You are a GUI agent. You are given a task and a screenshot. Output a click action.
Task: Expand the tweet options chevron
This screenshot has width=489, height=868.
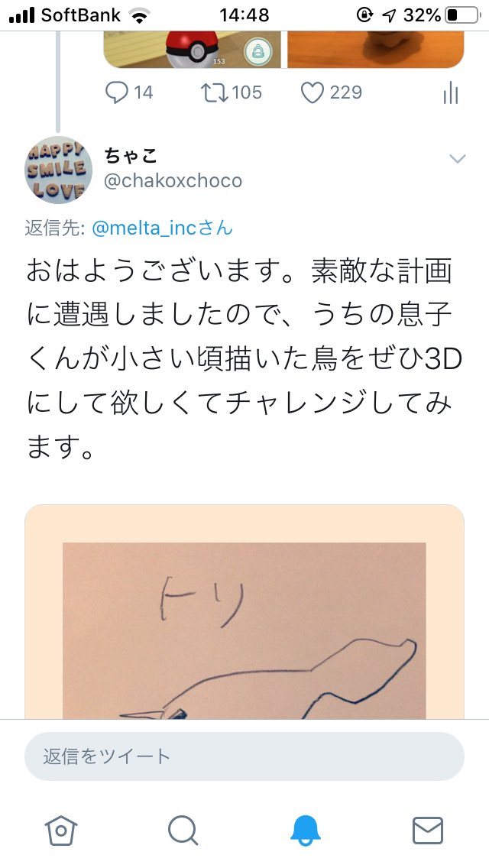(x=458, y=160)
